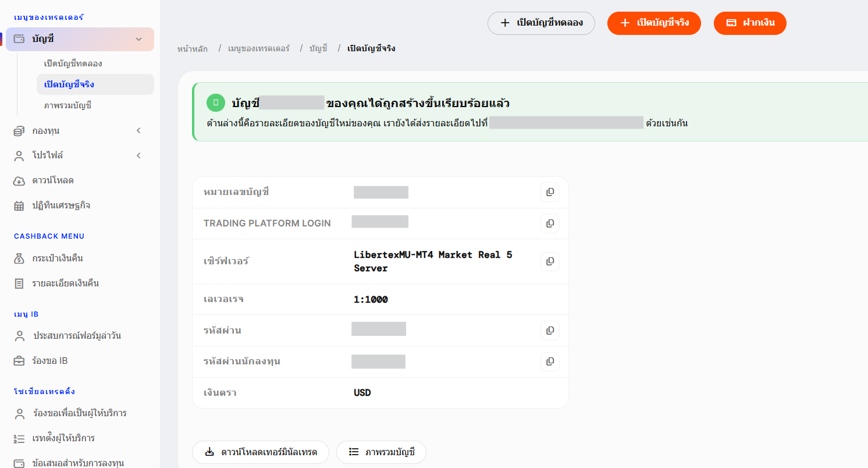
Task: Click the เงินตรา row label
Action: coord(220,393)
